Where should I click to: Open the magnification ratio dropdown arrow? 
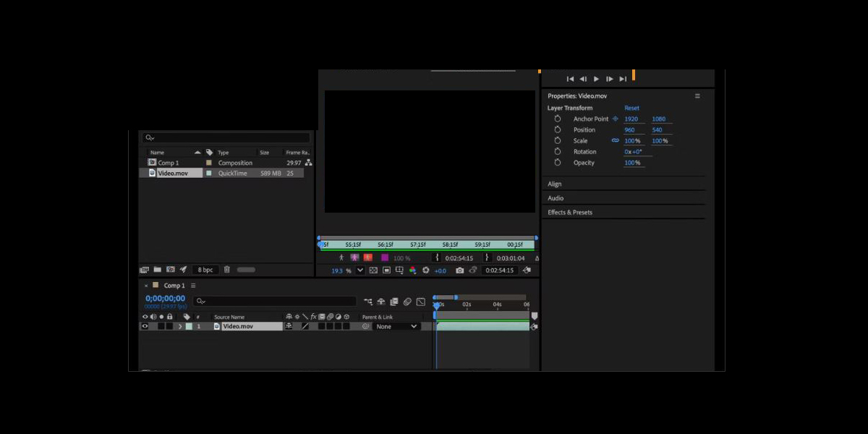pos(360,271)
